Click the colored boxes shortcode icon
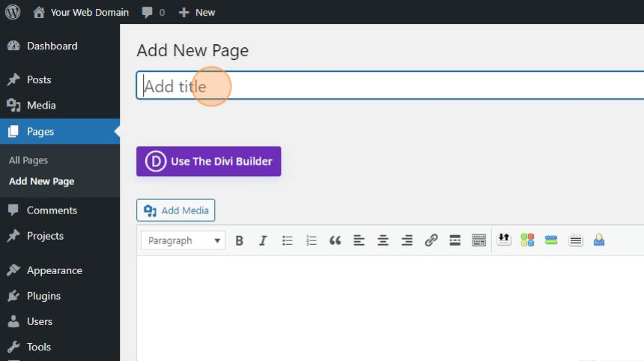Viewport: 644px width, 361px height. pos(527,240)
